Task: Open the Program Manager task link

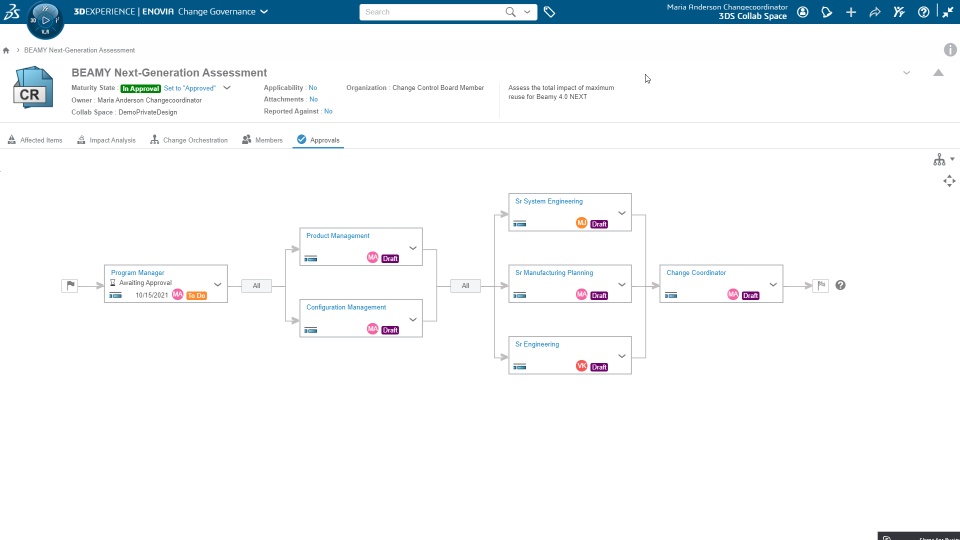Action: coord(138,272)
